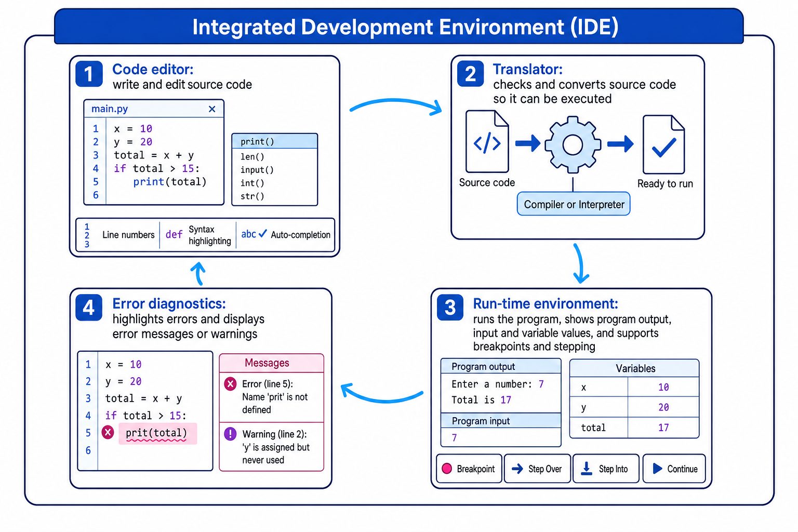Close the main.py tab
The width and height of the screenshot is (798, 532).
pyautogui.click(x=212, y=109)
